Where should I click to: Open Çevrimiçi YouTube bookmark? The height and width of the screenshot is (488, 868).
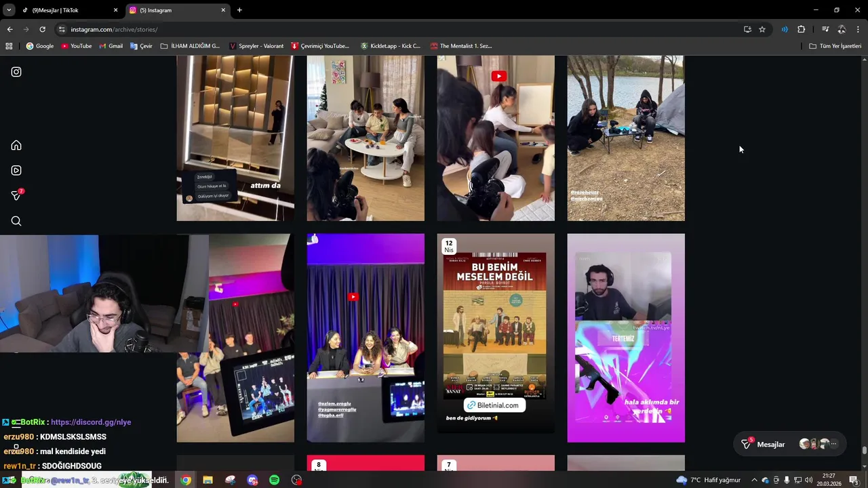[320, 46]
